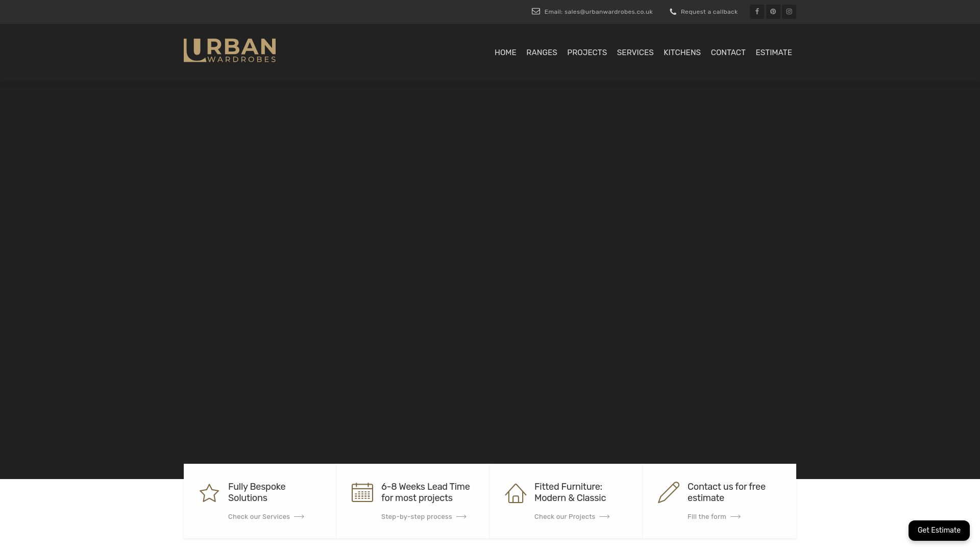Click the envelope email icon

(x=536, y=12)
